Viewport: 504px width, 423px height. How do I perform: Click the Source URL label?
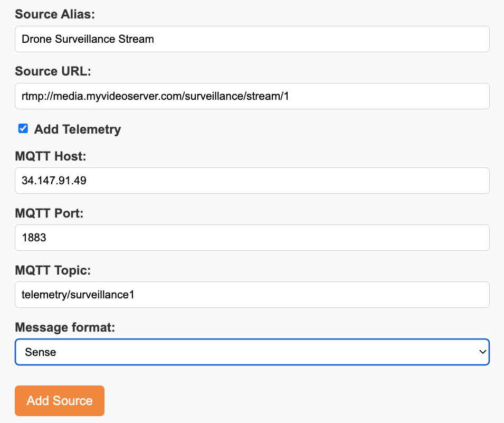53,71
